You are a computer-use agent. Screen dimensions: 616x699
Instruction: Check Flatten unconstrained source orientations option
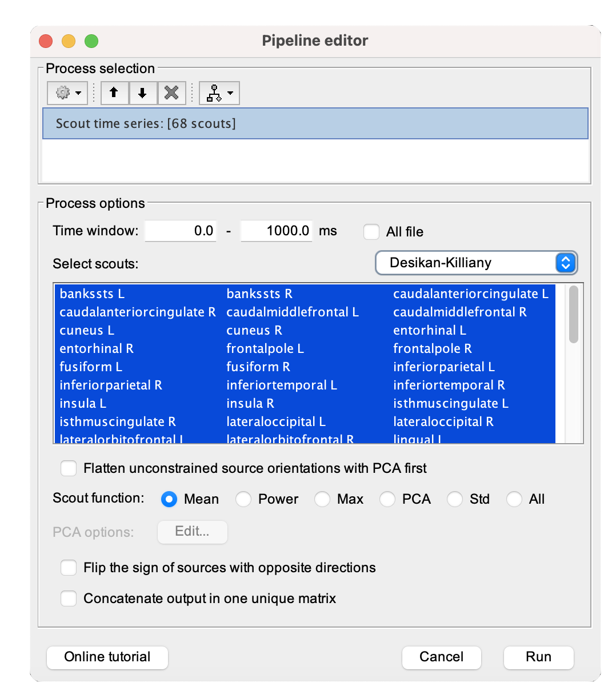tap(69, 469)
